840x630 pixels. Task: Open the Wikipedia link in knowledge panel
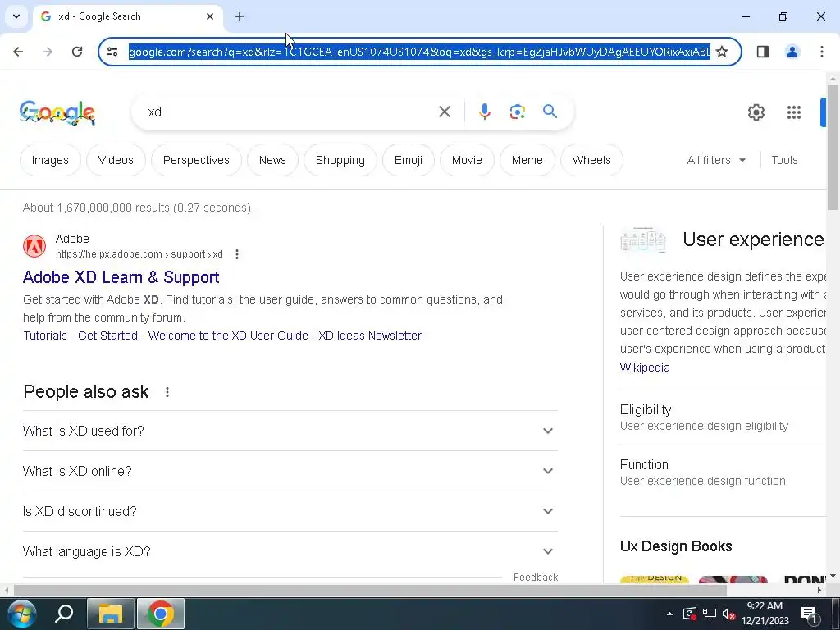pyautogui.click(x=645, y=367)
